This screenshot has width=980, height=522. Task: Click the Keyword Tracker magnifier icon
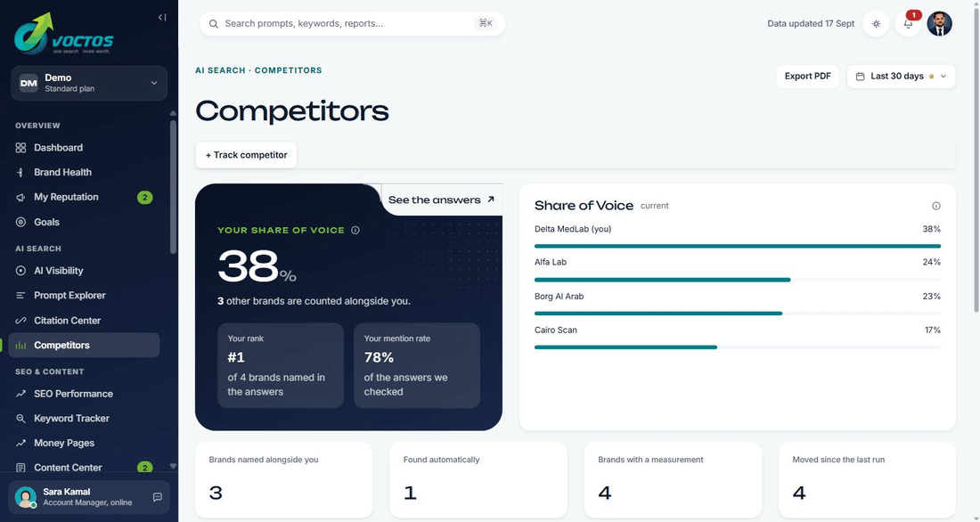point(20,419)
